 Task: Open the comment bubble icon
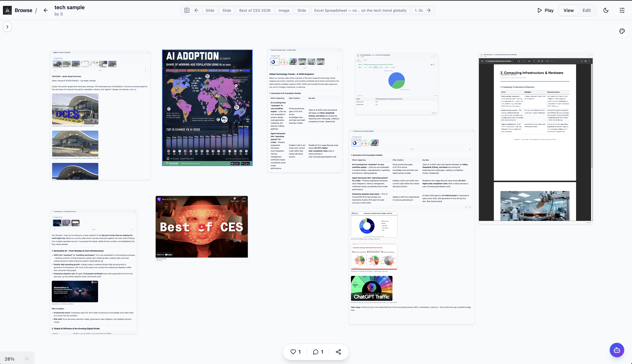(x=315, y=352)
